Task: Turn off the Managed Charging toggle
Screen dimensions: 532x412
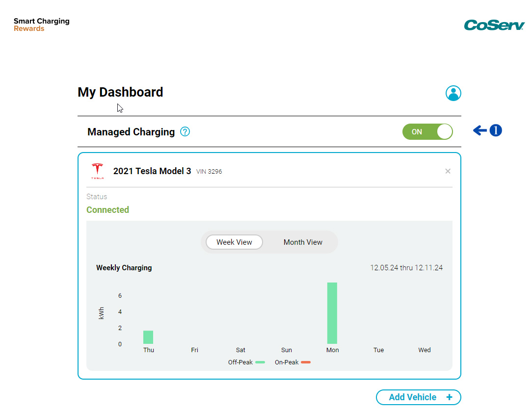Action: [427, 131]
